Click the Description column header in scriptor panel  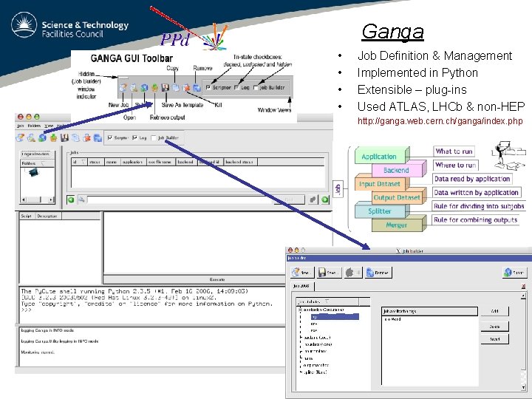tap(48, 216)
